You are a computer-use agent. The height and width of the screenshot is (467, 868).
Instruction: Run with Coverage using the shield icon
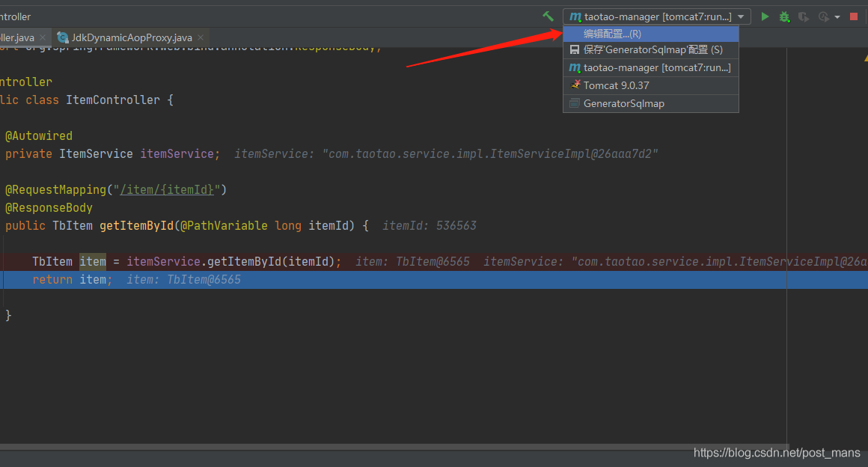[x=802, y=16]
